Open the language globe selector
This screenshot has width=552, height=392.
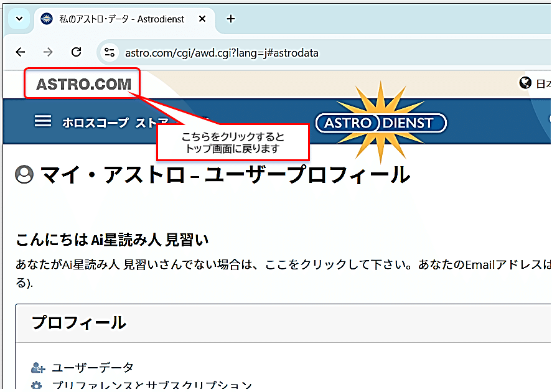point(525,83)
